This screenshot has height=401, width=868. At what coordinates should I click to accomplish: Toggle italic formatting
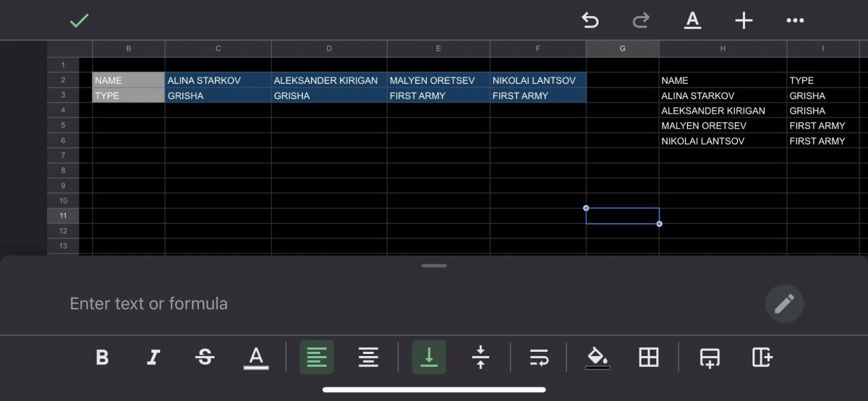tap(153, 357)
